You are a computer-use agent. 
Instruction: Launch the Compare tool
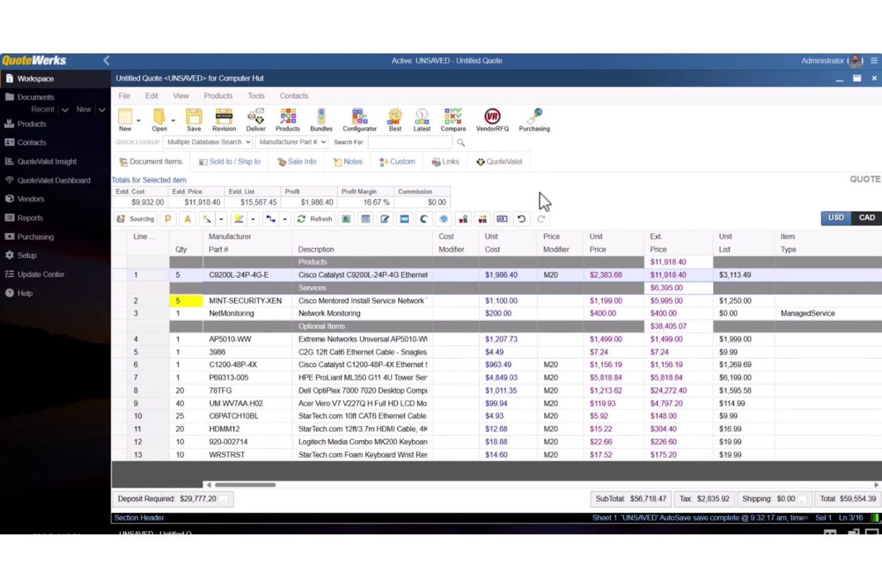point(453,119)
